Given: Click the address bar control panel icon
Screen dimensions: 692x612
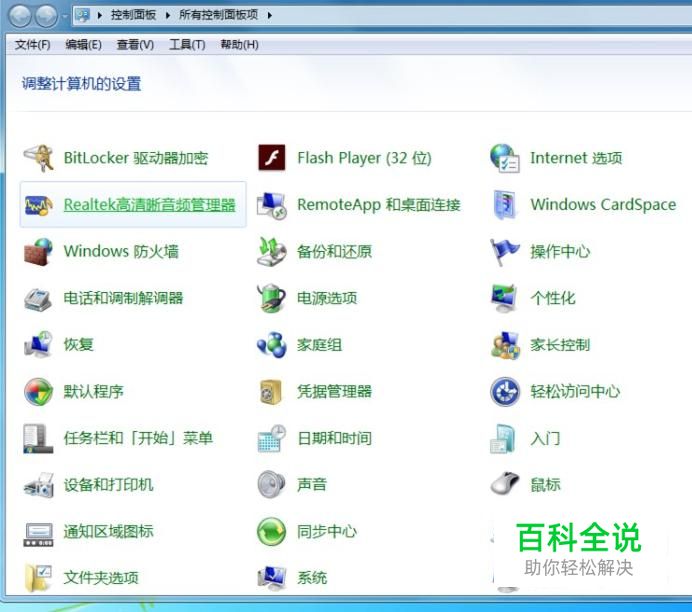Looking at the screenshot, I should pyautogui.click(x=83, y=15).
